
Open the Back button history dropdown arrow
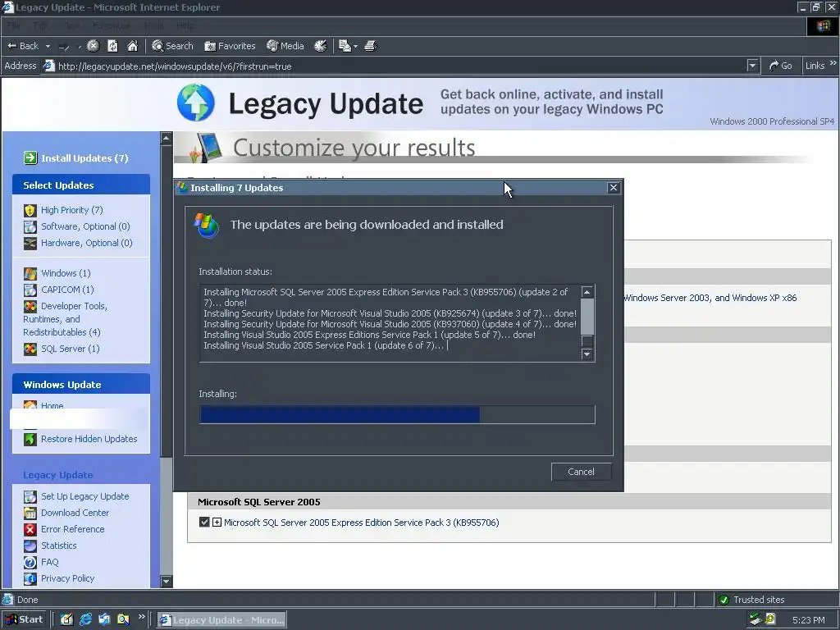coord(48,46)
